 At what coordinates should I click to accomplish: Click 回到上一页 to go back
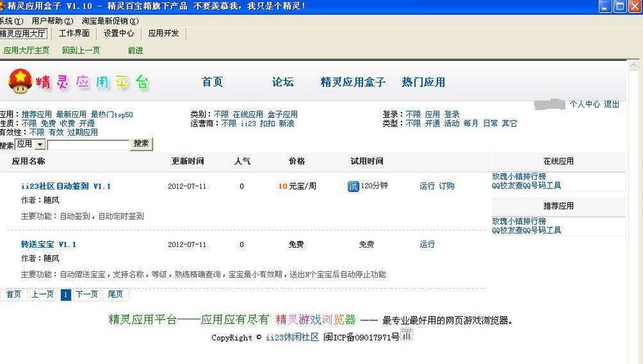click(x=81, y=51)
